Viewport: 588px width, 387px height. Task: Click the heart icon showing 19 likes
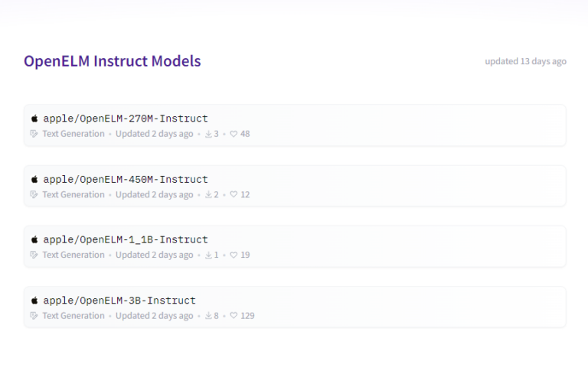click(234, 255)
